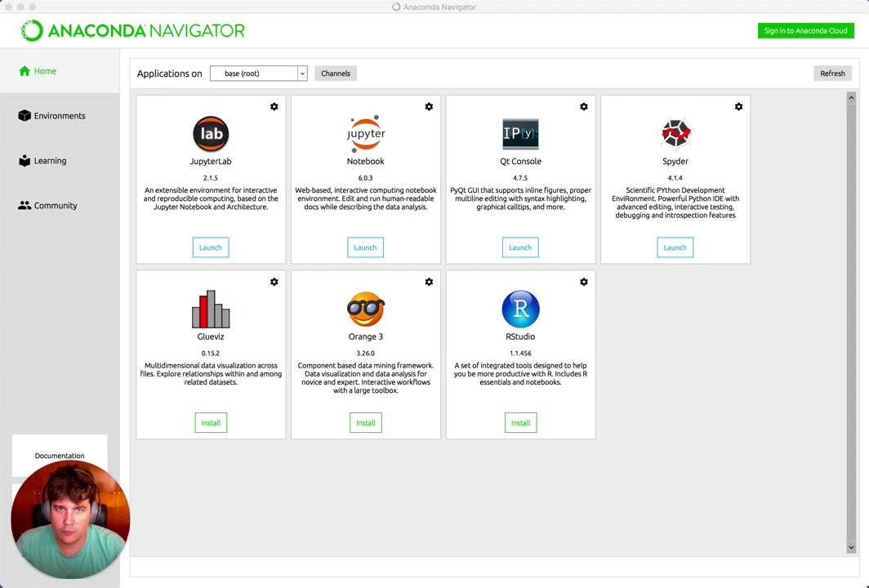This screenshot has width=869, height=588.
Task: Open Glueviz settings gear
Action: tap(274, 282)
